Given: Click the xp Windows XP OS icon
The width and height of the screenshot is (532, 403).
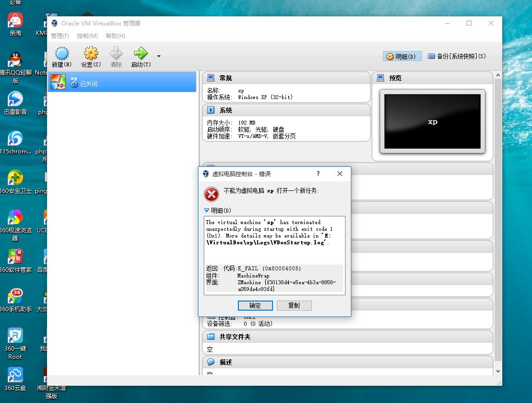Looking at the screenshot, I should (58, 82).
